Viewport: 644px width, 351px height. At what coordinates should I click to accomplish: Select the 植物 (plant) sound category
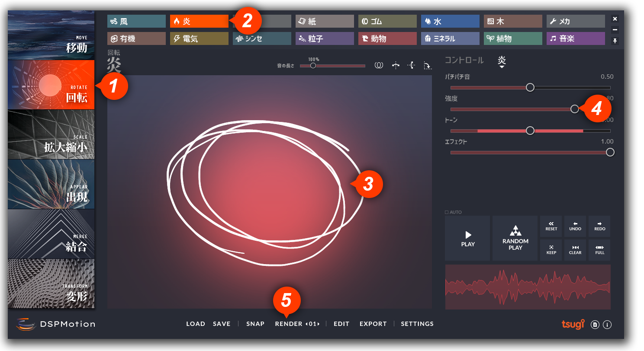click(x=513, y=38)
